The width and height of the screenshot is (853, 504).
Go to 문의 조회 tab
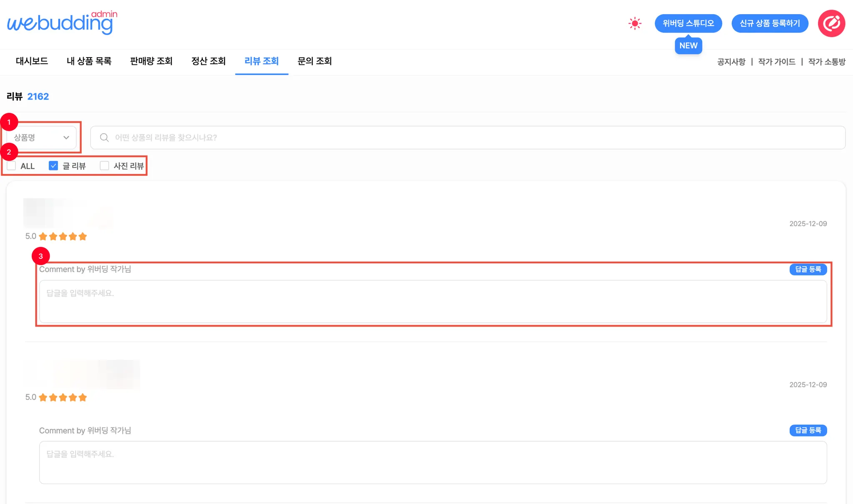[314, 61]
